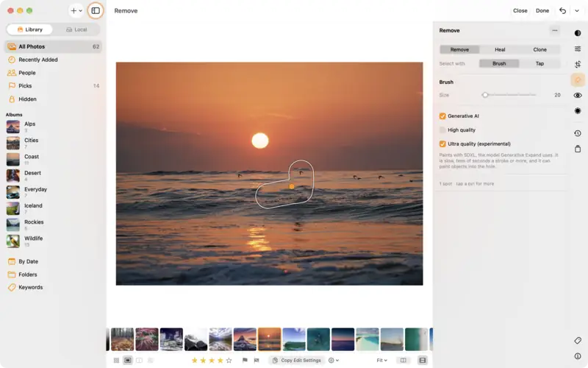This screenshot has height=368, width=588.
Task: Adjust the Brush Size slider handle
Action: 485,95
